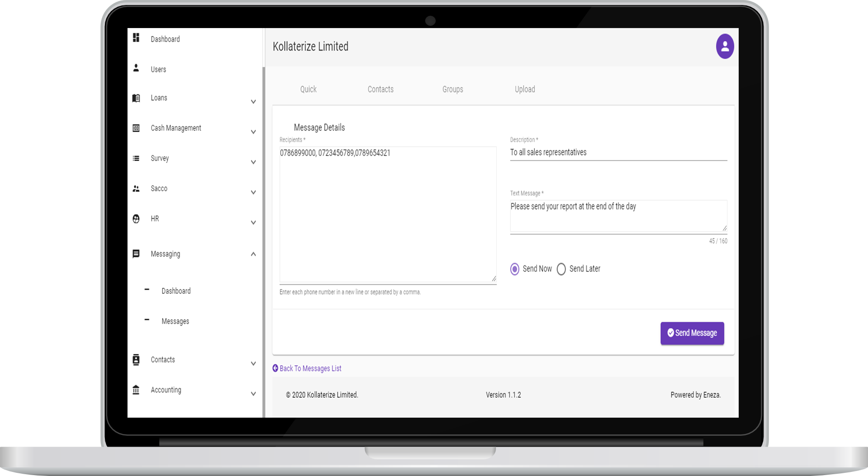Click the HR sidebar label
This screenshot has height=476, width=868.
point(155,219)
